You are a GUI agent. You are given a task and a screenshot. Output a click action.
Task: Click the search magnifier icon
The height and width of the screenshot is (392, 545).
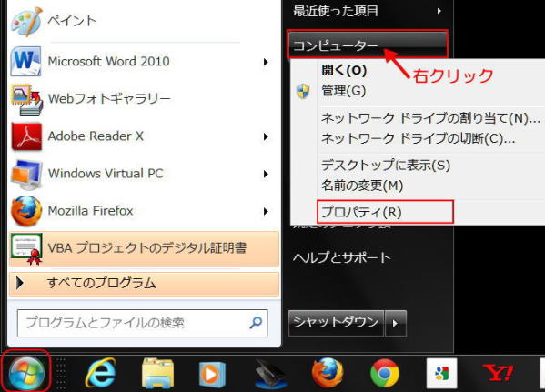256,323
